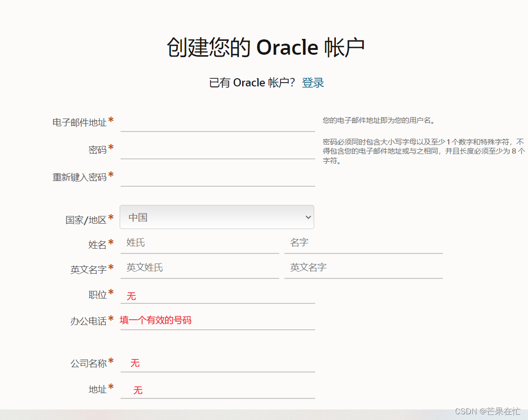
Task: Click the 公司名称 company name field
Action: point(218,363)
